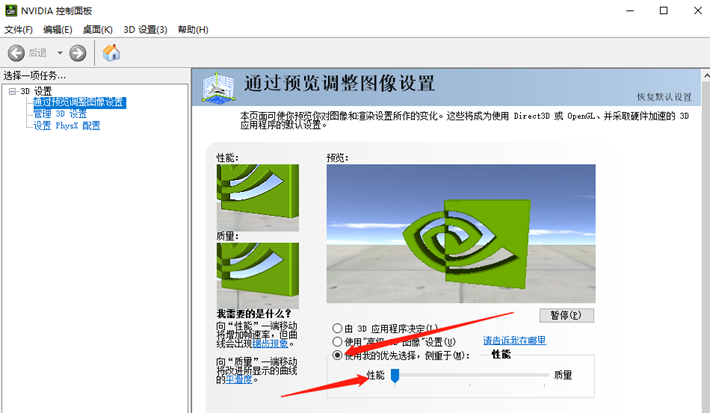Select 通过预览调整图像设置 in the tree
710x413 pixels.
point(80,102)
